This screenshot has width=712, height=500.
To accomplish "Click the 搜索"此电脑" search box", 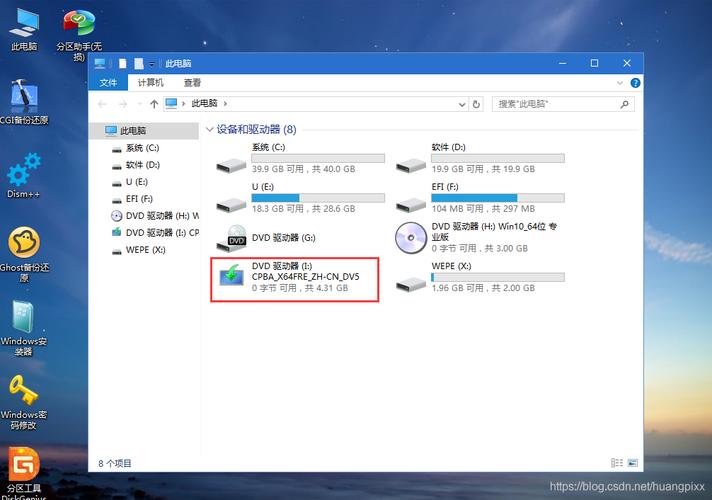I will coord(560,103).
